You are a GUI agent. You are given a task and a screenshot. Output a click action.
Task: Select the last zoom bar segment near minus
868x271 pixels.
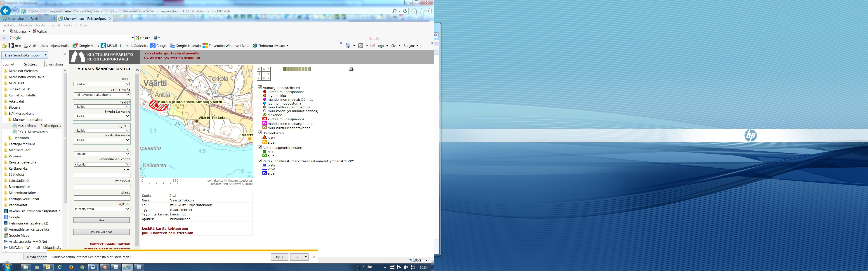tap(309, 69)
